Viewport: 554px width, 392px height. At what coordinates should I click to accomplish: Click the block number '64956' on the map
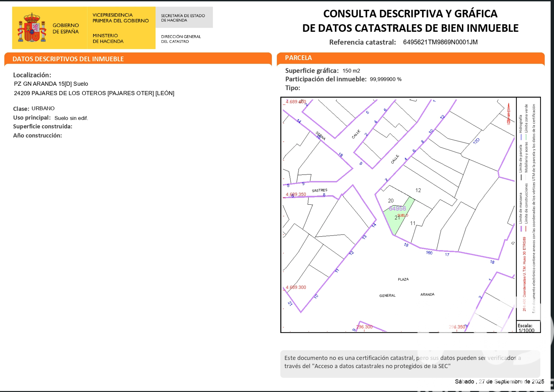(x=397, y=208)
